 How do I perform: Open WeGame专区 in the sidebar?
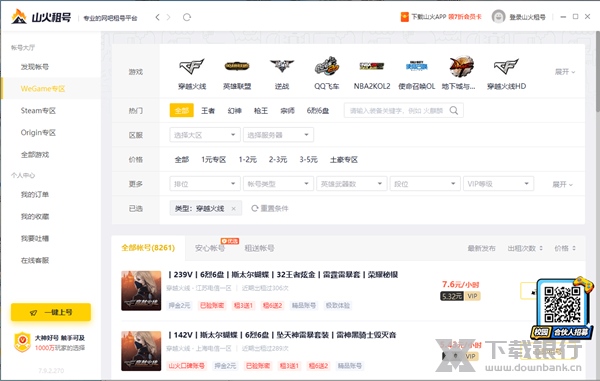[x=43, y=89]
